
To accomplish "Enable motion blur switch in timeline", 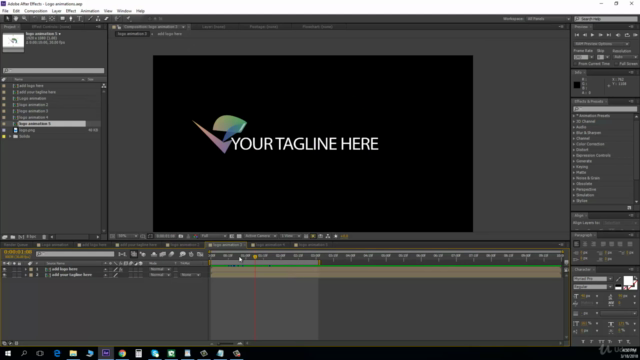I will (171, 254).
